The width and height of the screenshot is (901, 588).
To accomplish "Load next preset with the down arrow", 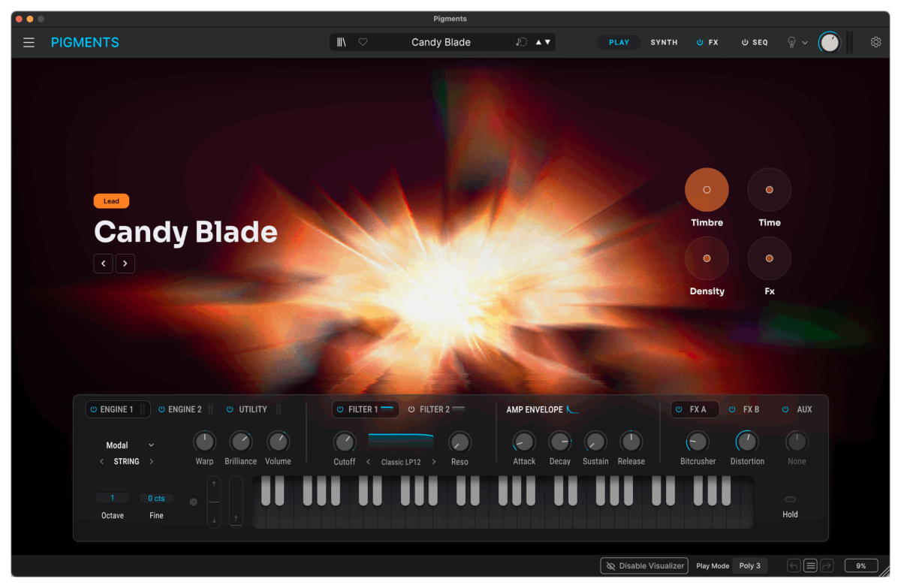I will [x=548, y=42].
